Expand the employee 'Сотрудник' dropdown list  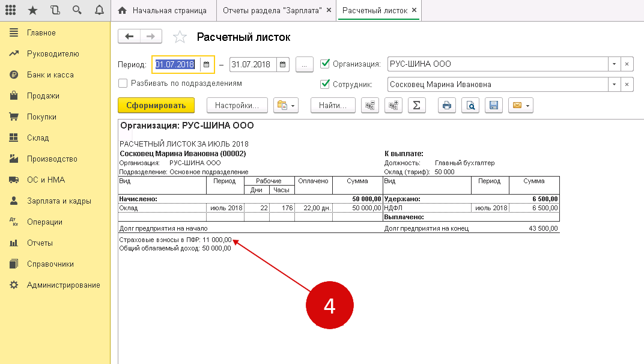coord(614,85)
